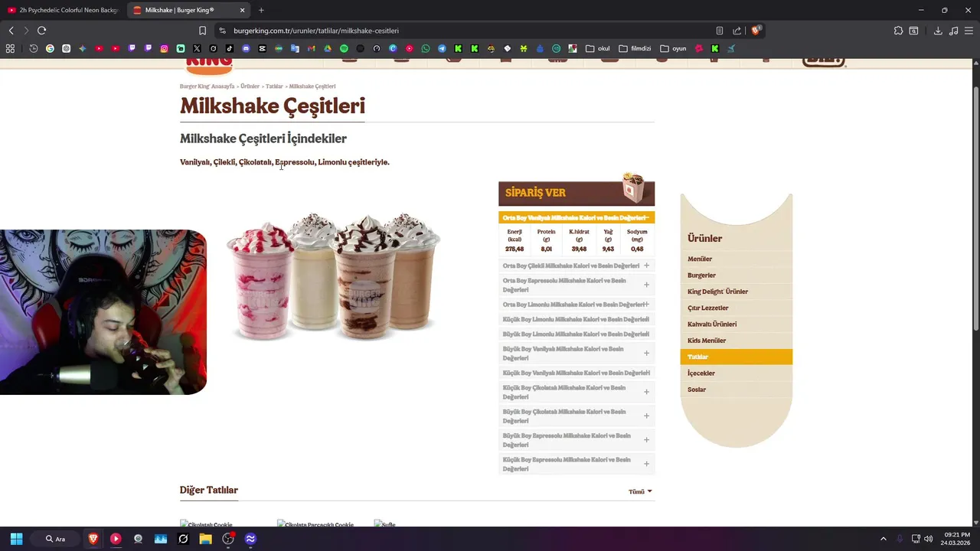Open the Brave Shields lion icon
Image resolution: width=980 pixels, height=551 pixels.
coord(756,31)
